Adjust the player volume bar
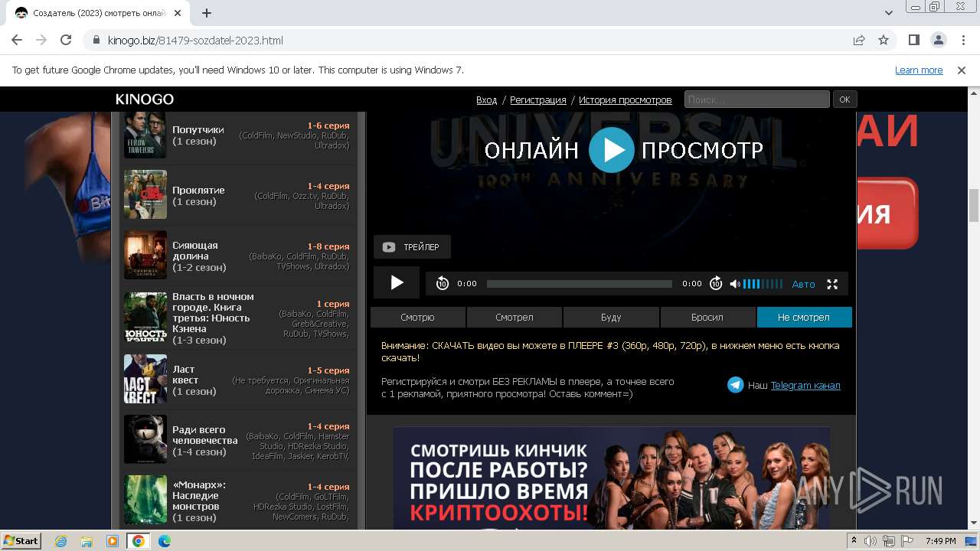 [763, 284]
